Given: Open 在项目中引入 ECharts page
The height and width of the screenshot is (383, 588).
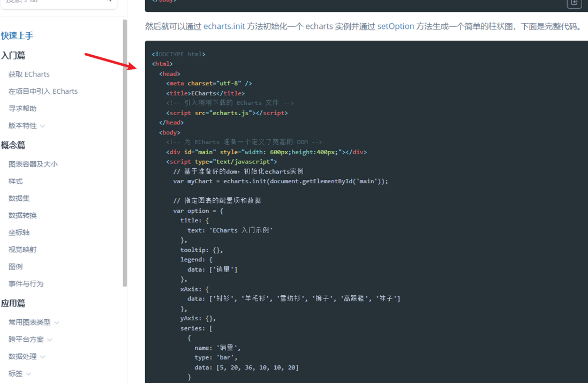Looking at the screenshot, I should pyautogui.click(x=43, y=91).
